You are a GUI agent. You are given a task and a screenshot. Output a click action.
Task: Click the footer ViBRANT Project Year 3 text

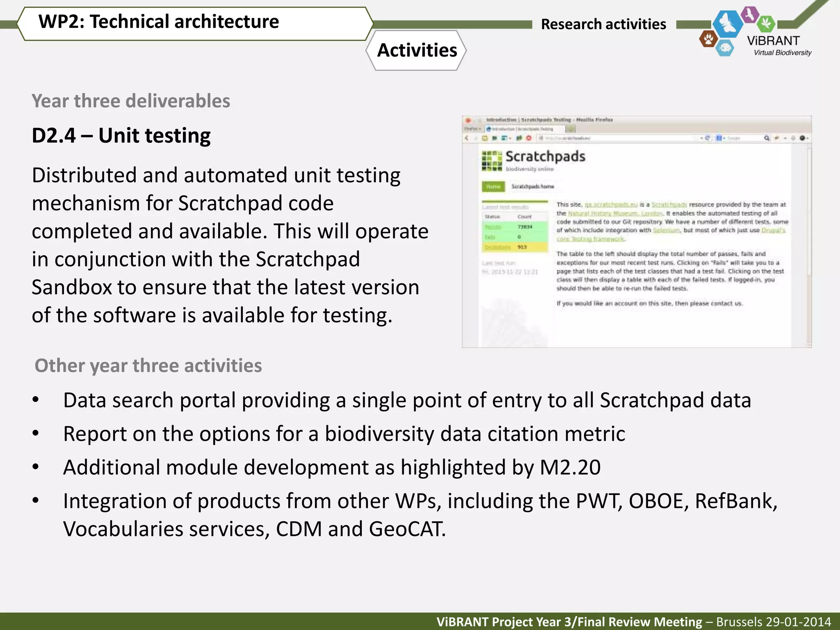(x=569, y=622)
